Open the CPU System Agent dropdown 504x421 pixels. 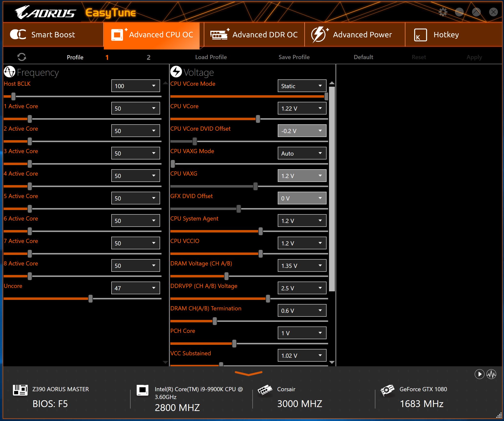click(302, 221)
